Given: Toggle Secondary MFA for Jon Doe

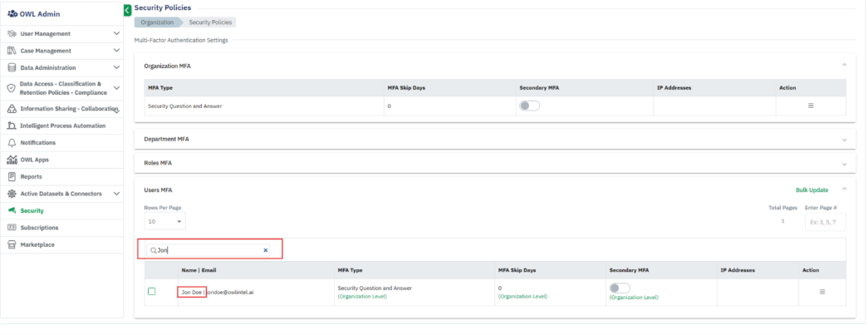Looking at the screenshot, I should point(620,288).
